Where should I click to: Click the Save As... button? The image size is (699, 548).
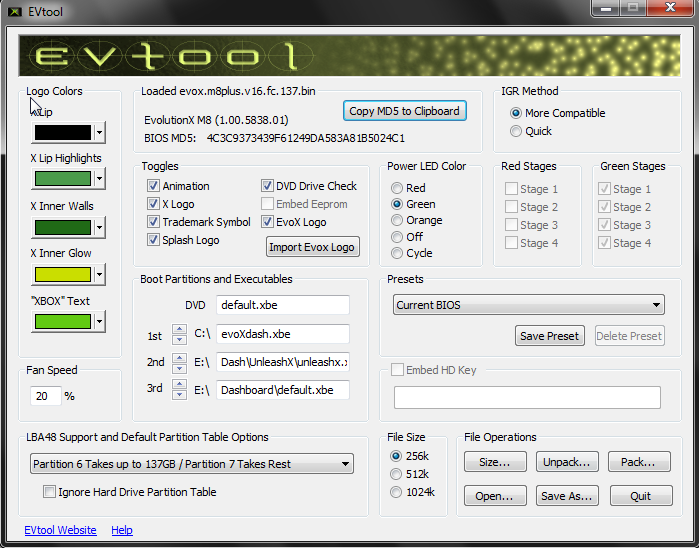coord(567,496)
